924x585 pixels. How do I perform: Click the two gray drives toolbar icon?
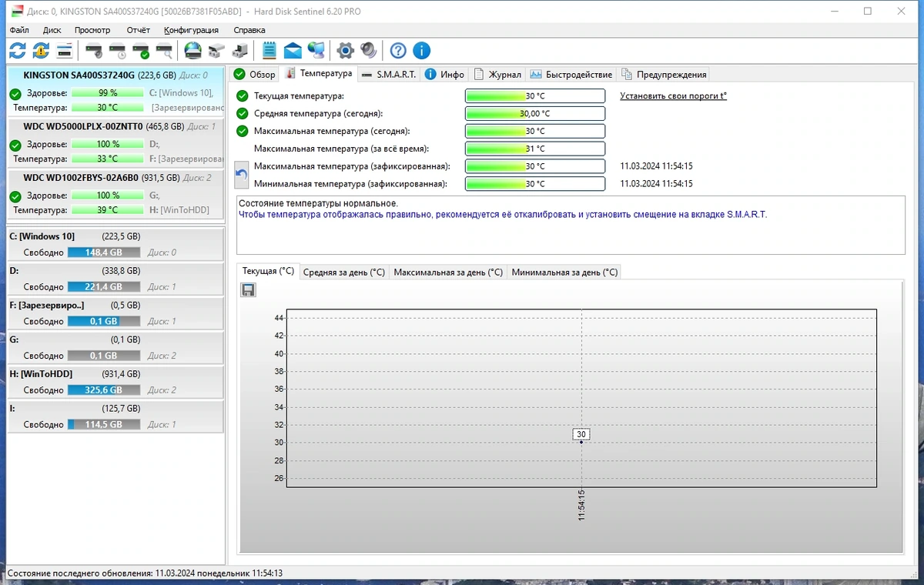coord(216,51)
